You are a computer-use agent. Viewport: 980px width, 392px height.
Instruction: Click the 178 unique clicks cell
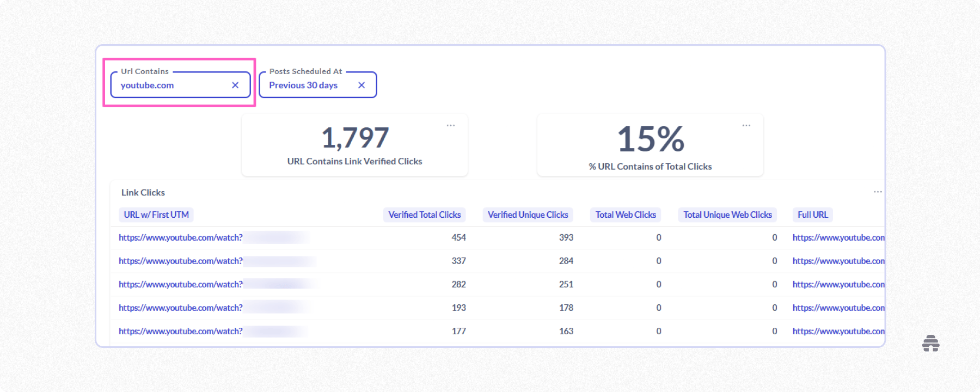(566, 308)
